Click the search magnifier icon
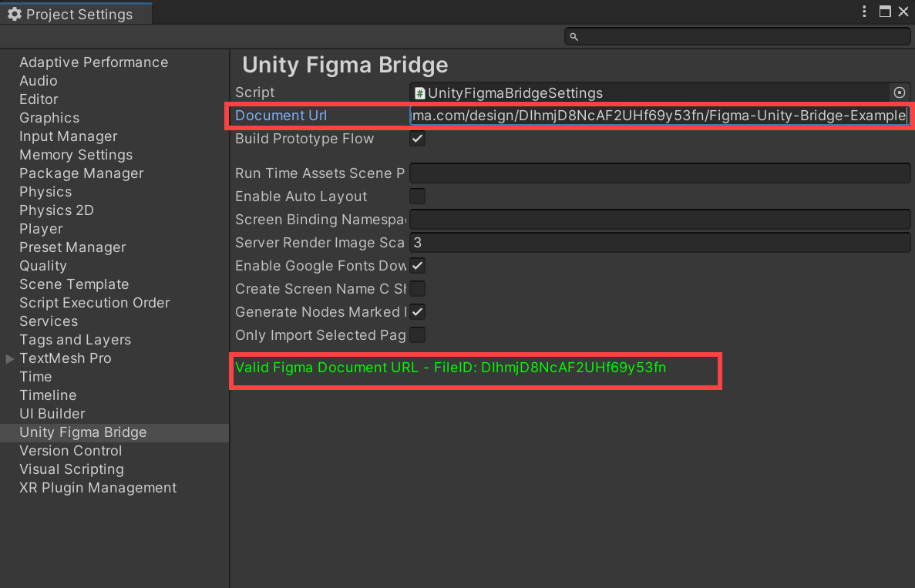The image size is (915, 588). coord(574,37)
